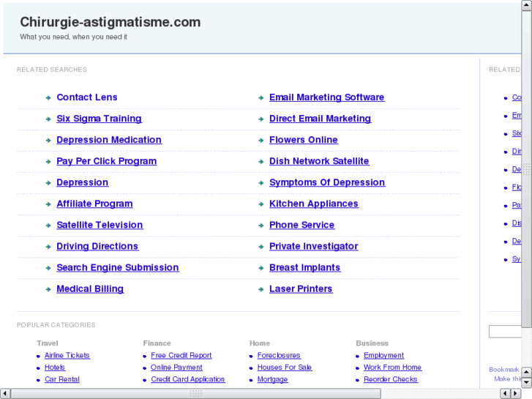
Task: Click the Hotels category link
Action: point(55,368)
